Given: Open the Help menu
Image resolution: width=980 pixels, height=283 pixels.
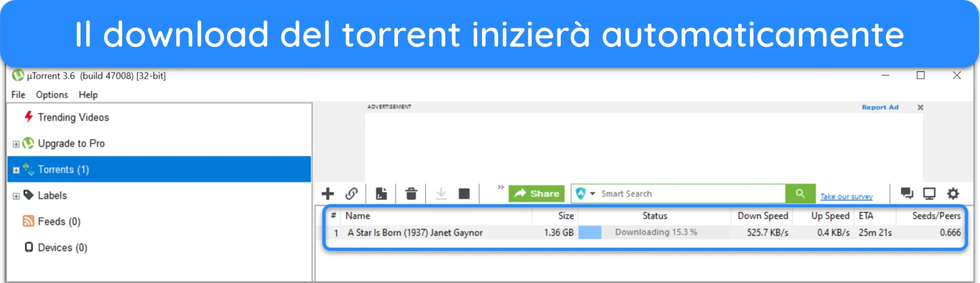Looking at the screenshot, I should [88, 94].
